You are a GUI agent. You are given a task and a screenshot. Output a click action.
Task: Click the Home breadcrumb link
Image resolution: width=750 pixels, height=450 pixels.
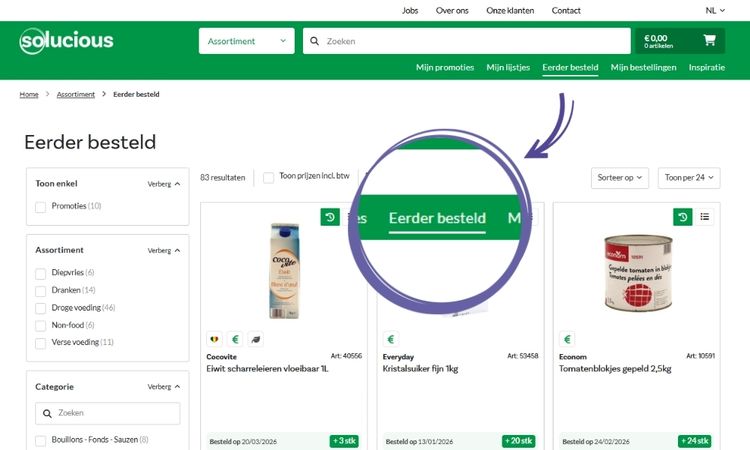coord(29,94)
